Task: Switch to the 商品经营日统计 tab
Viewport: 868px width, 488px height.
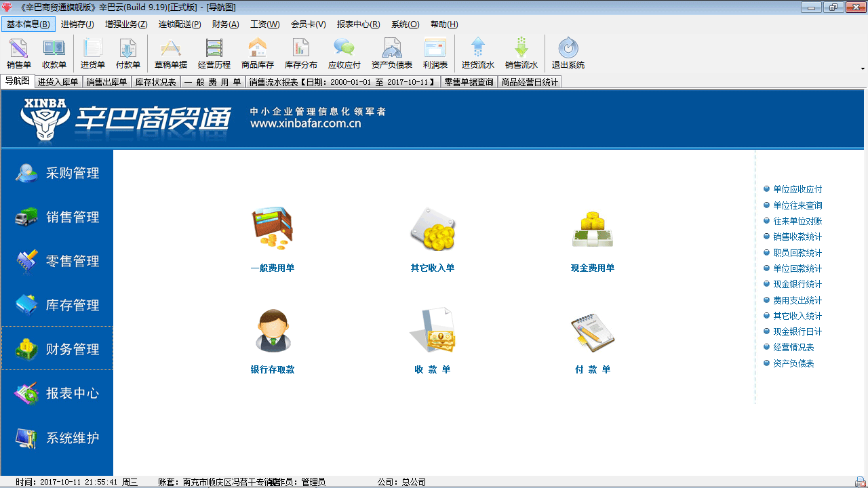Action: (530, 82)
